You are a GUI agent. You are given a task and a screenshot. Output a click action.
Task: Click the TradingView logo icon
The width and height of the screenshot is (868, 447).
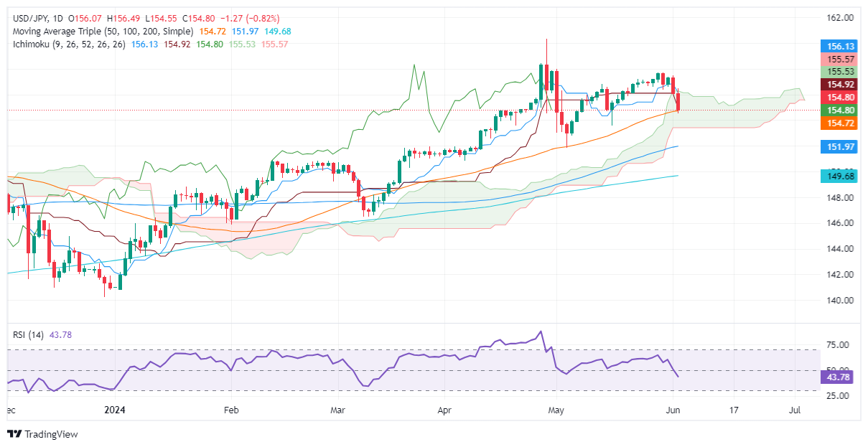tap(14, 434)
